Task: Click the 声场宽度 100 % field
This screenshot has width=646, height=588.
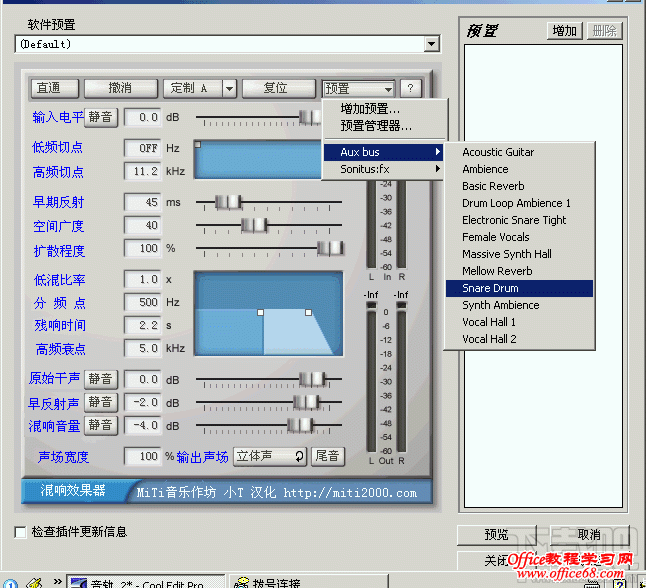Action: pyautogui.click(x=143, y=457)
